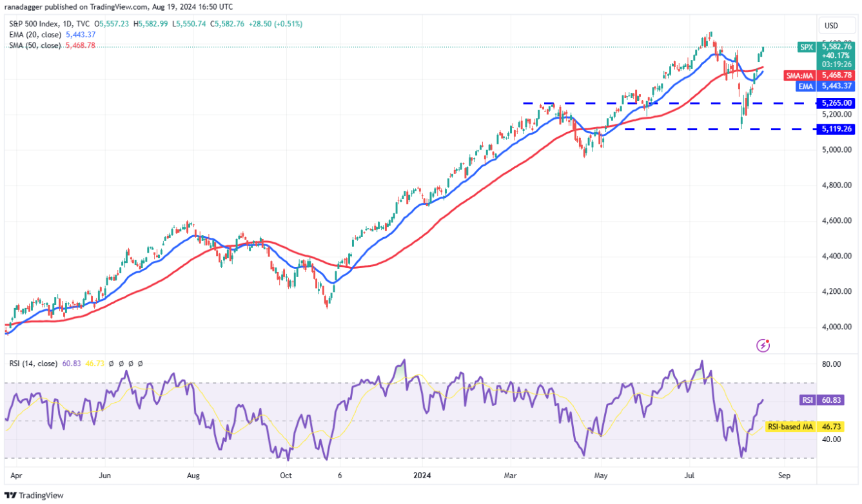Open the USD currency selector
This screenshot has height=504, width=862.
(831, 26)
